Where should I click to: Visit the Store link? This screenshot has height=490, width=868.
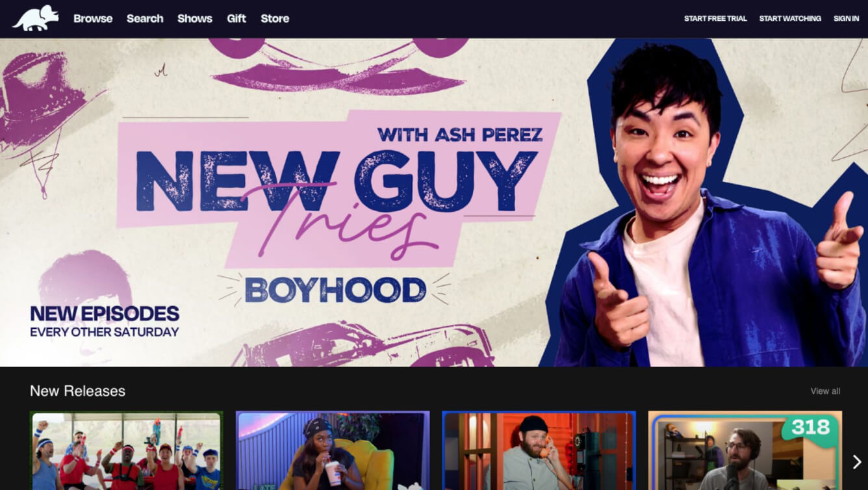(x=275, y=18)
